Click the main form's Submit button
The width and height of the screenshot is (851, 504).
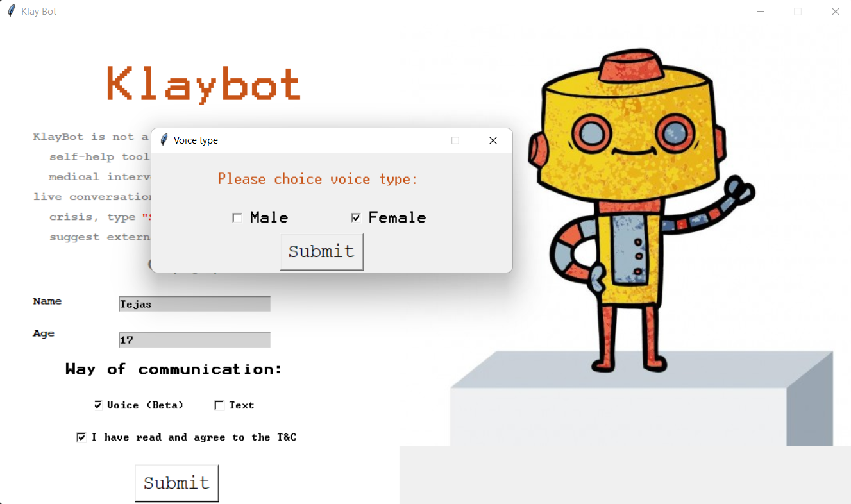click(x=177, y=483)
